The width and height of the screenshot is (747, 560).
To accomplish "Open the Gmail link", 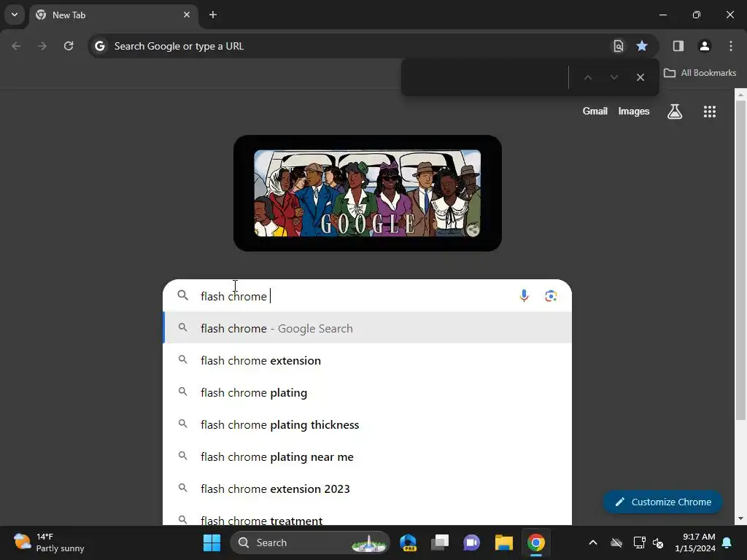I will click(x=595, y=111).
